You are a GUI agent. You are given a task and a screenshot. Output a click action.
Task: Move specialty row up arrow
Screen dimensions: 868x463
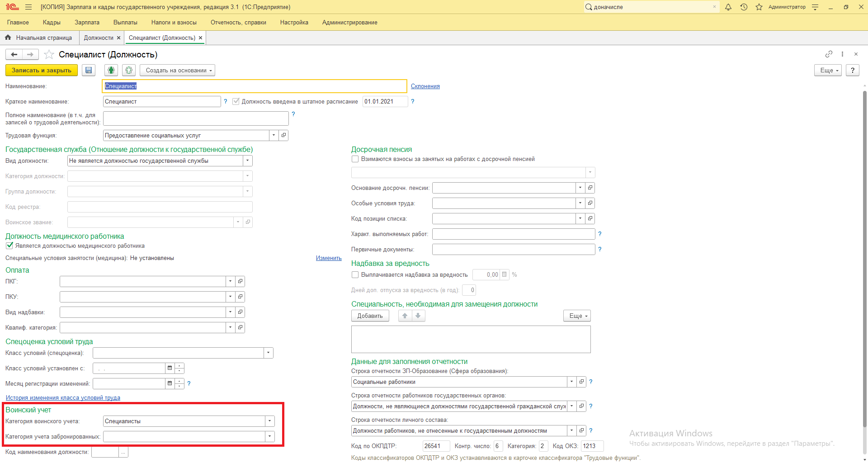click(405, 316)
